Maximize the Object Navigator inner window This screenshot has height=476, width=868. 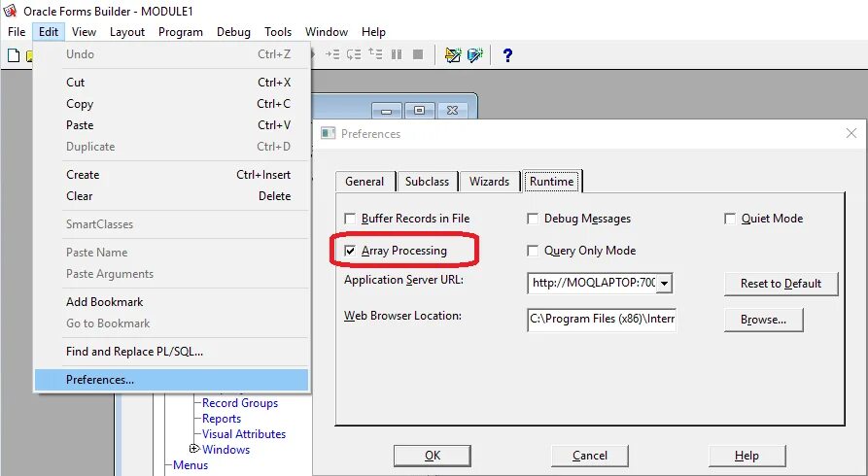(x=419, y=111)
